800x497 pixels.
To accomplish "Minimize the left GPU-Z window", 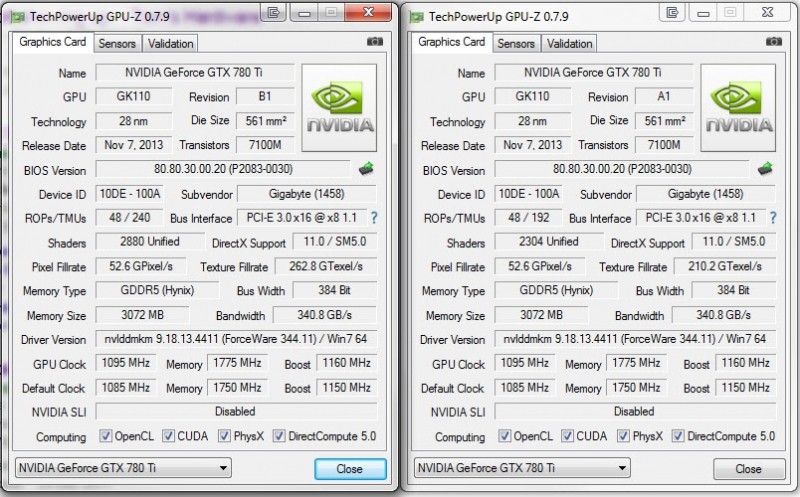I will [x=305, y=12].
